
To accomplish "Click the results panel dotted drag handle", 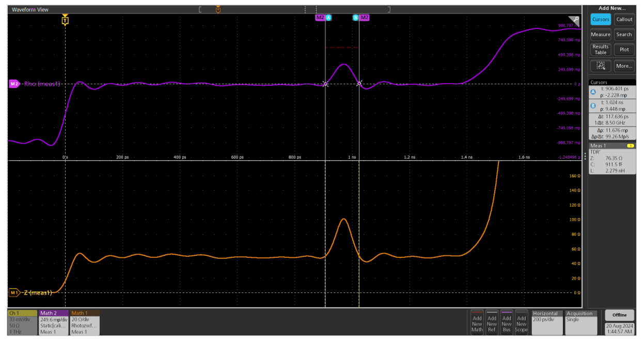I will [585, 157].
